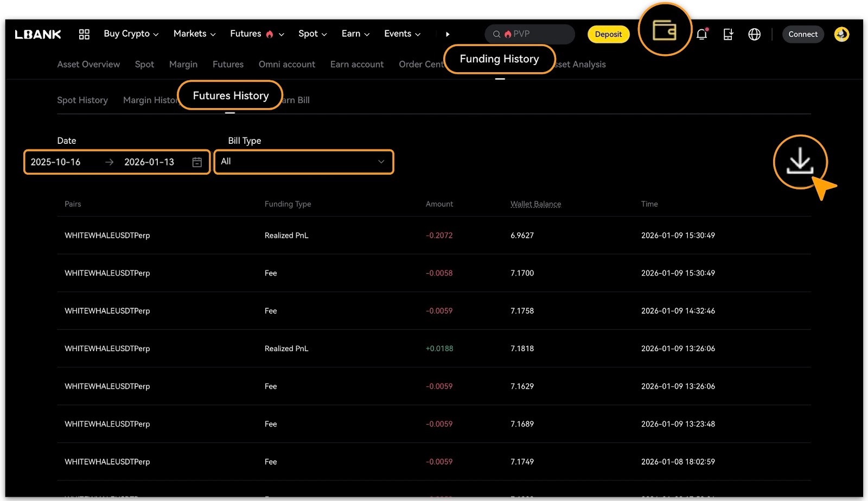Expand the Earn dropdown menu

355,34
